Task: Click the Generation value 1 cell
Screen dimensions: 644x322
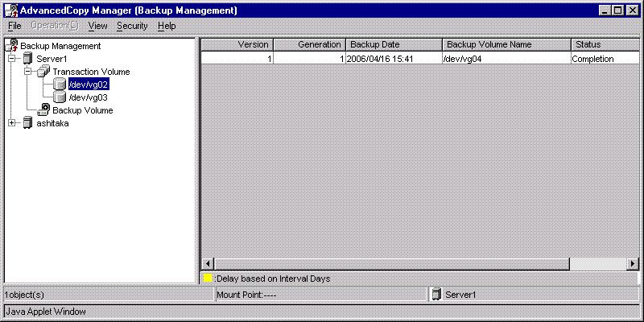Action: [309, 59]
